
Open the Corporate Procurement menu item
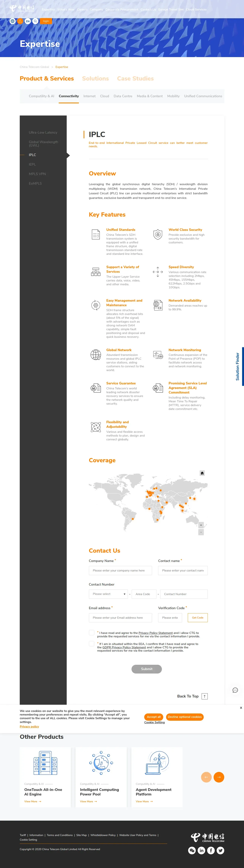click(122, 10)
